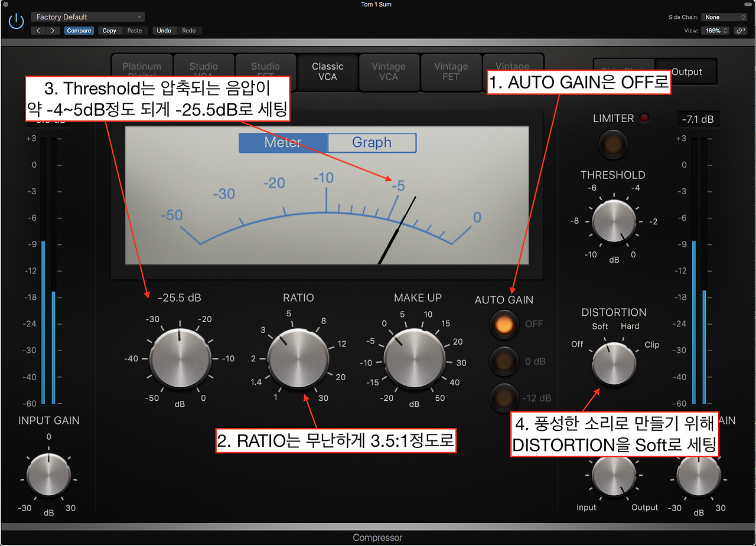
Task: Select the Studio FET compressor model tab
Action: coord(266,71)
